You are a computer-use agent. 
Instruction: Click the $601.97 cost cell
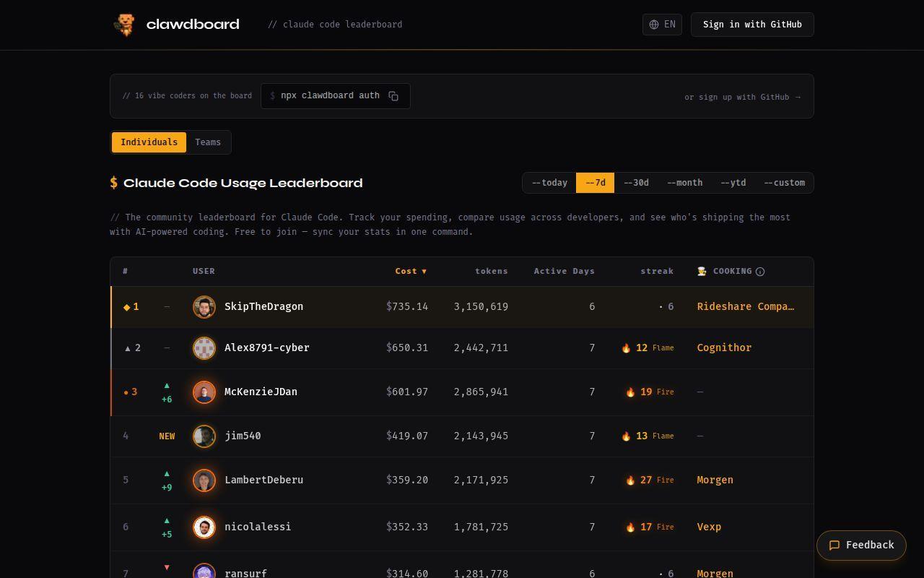(x=407, y=392)
